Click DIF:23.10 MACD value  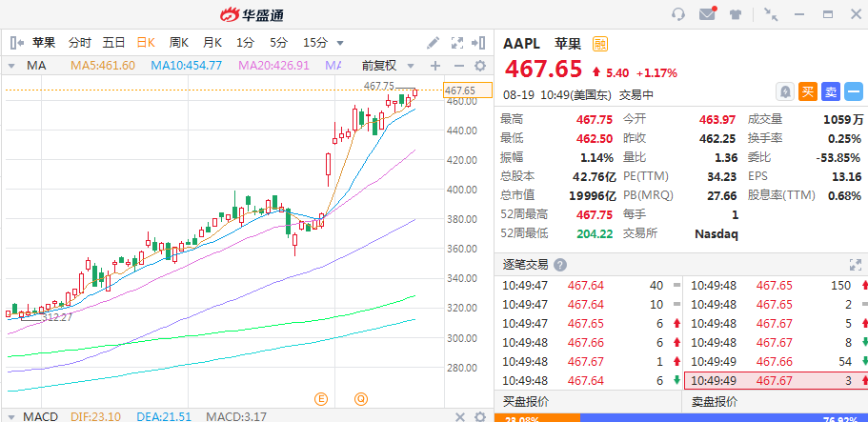click(95, 416)
